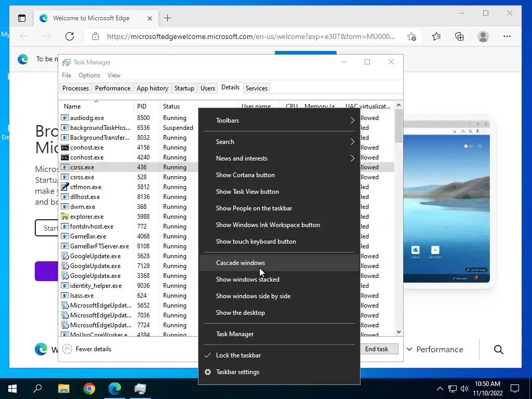532x399 pixels.
Task: Open the notification center icon
Action: coord(515,389)
